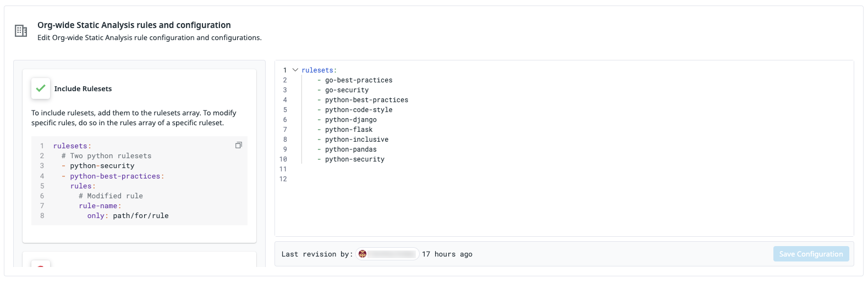Collapse the rulesets block in editor
This screenshot has width=868, height=284.
[x=295, y=70]
